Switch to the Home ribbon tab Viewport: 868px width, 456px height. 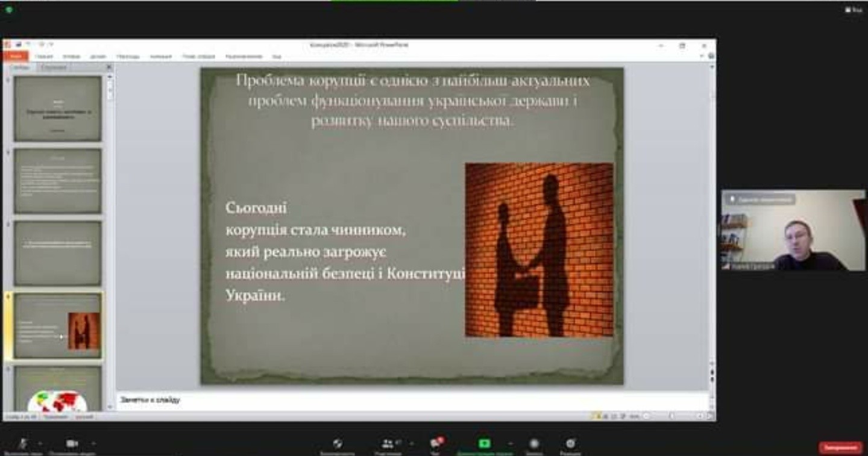pos(44,57)
